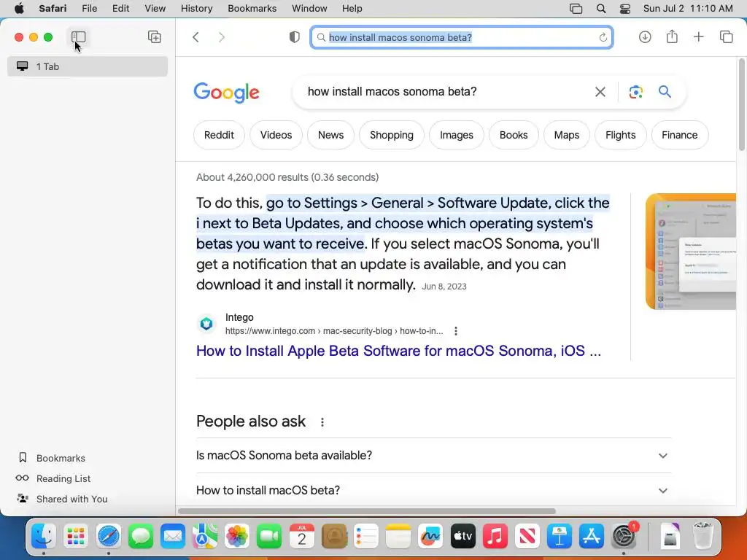Screen dimensions: 747x560
Task: Open the Intego 'How to Install Apple Beta Software' link
Action: pyautogui.click(x=399, y=351)
